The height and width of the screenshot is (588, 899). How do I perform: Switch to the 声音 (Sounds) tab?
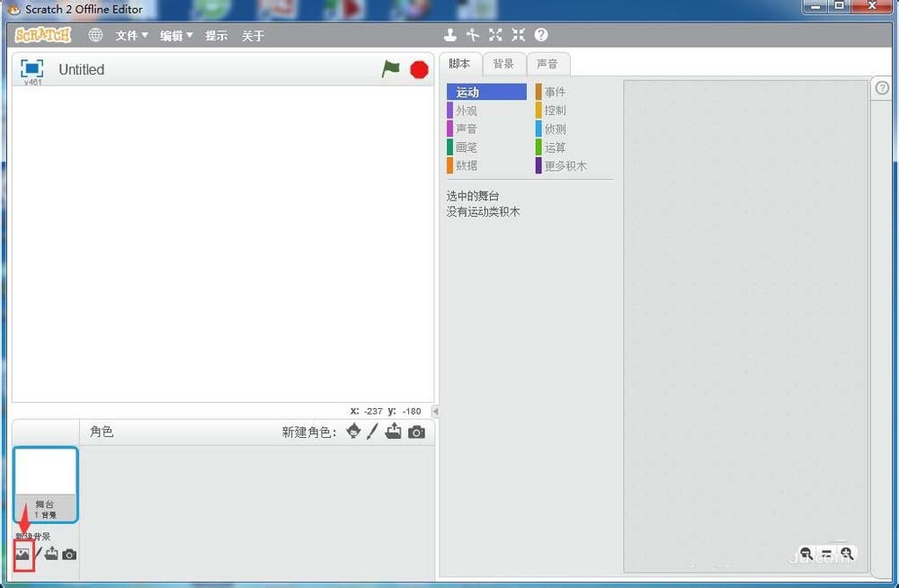(548, 63)
